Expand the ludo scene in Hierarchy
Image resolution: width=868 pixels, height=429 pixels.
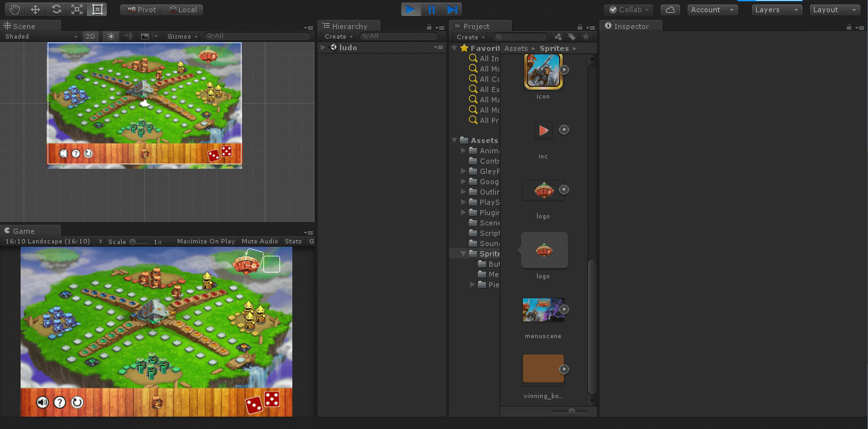(x=324, y=48)
